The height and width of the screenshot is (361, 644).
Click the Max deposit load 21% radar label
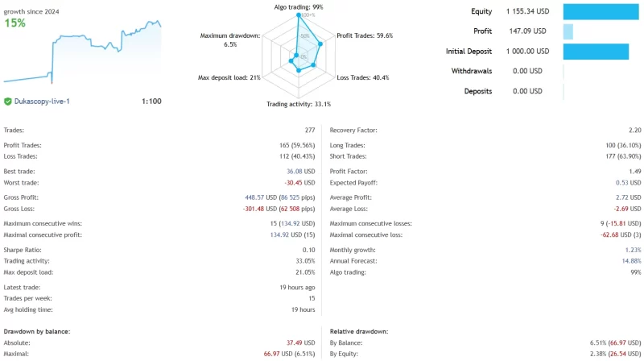pos(229,77)
